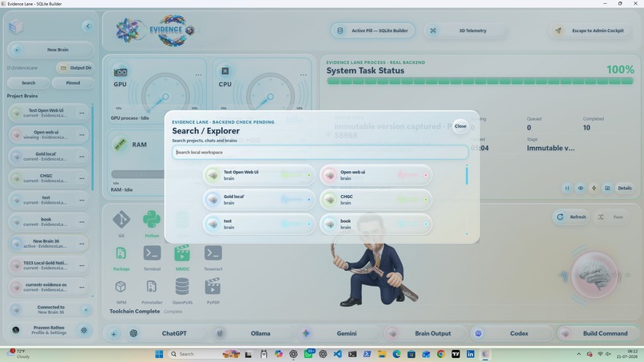This screenshot has height=362, width=644.
Task: Open options for New Brain 36
Action: pyautogui.click(x=81, y=244)
